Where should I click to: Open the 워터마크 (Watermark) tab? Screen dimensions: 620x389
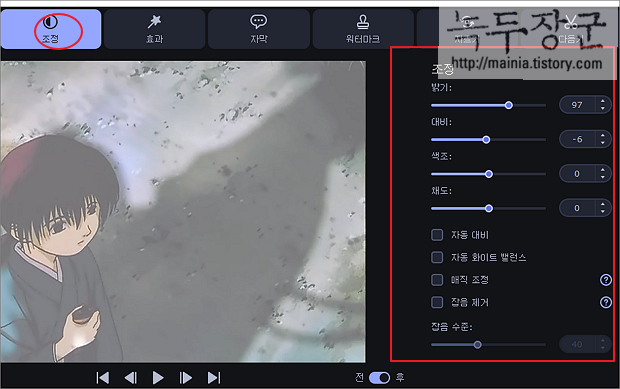tap(363, 29)
